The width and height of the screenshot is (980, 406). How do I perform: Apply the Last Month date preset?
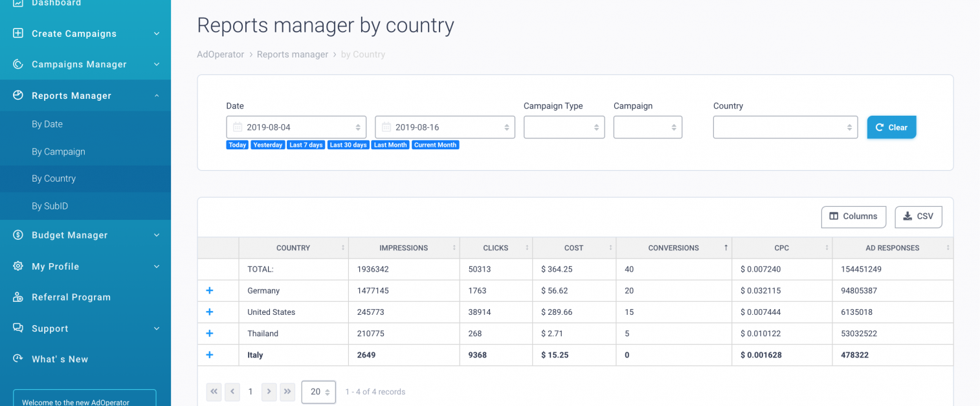(390, 145)
